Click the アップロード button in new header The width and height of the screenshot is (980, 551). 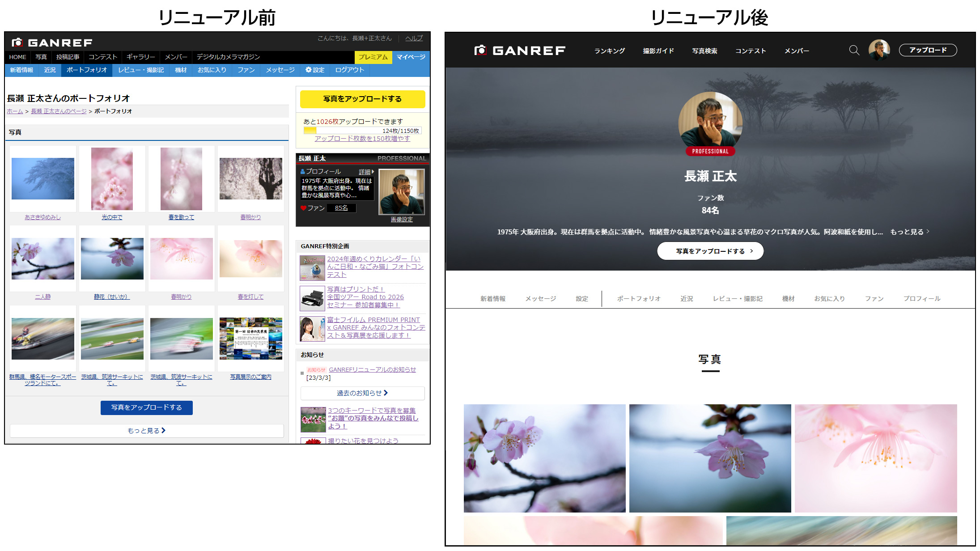pyautogui.click(x=928, y=50)
